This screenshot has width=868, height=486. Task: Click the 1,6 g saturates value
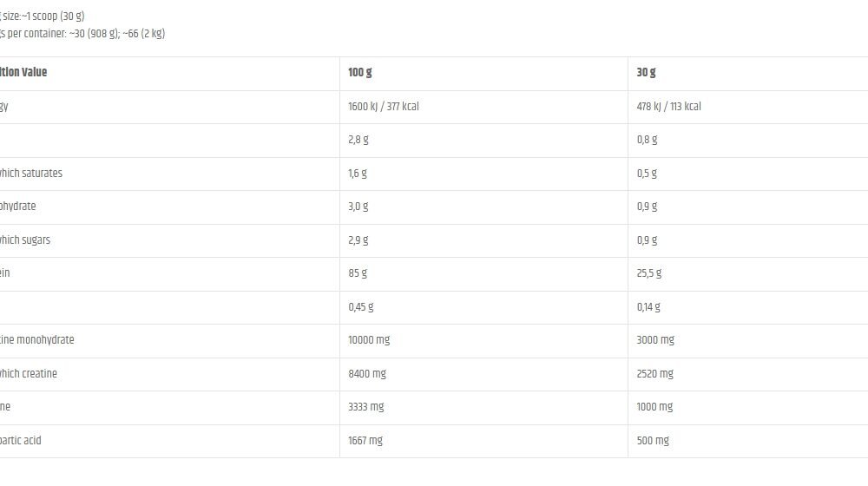point(358,174)
